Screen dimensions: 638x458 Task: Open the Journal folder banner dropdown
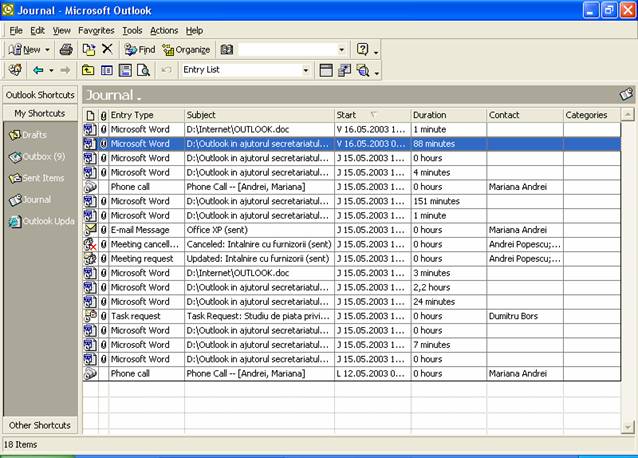113,95
